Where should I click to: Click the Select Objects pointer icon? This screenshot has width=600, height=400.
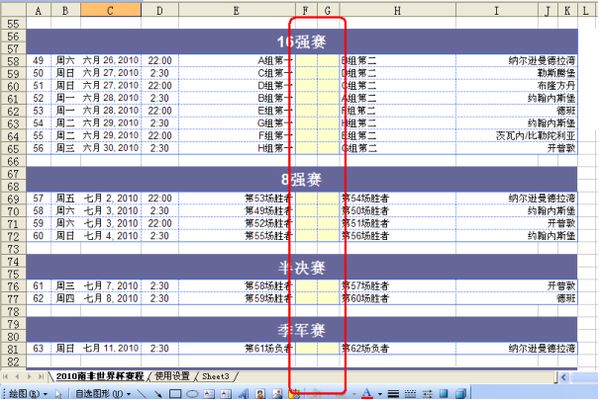(x=57, y=393)
